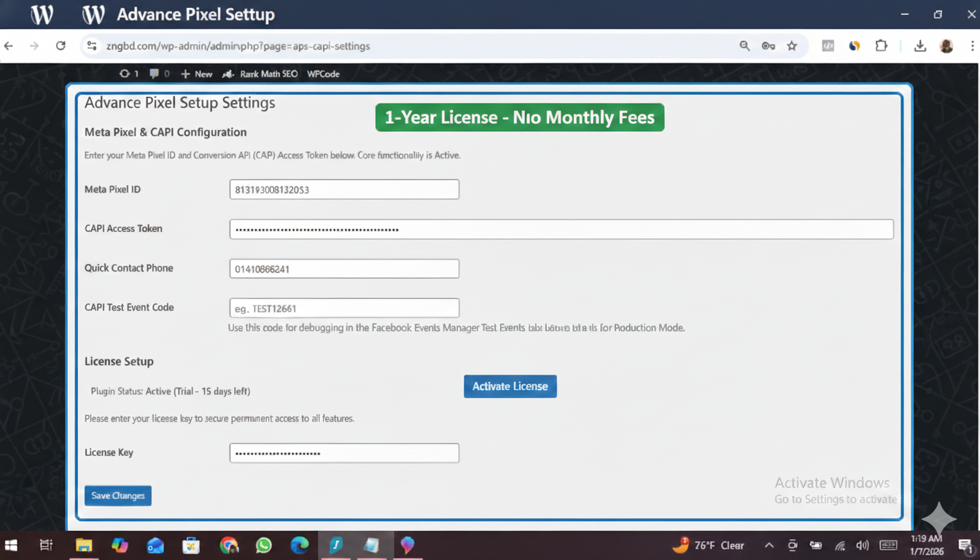Open the browser Downloads icon
Viewport: 980px width, 560px height.
pyautogui.click(x=920, y=46)
